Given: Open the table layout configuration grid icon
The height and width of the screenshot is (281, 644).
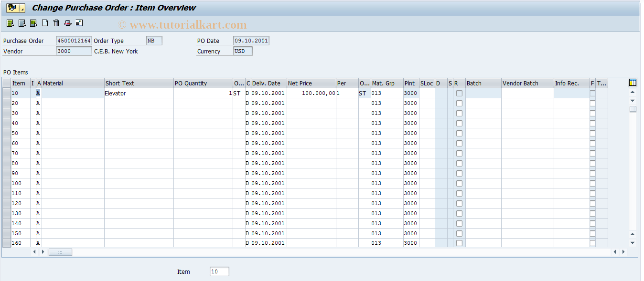Looking at the screenshot, I should coord(632,83).
